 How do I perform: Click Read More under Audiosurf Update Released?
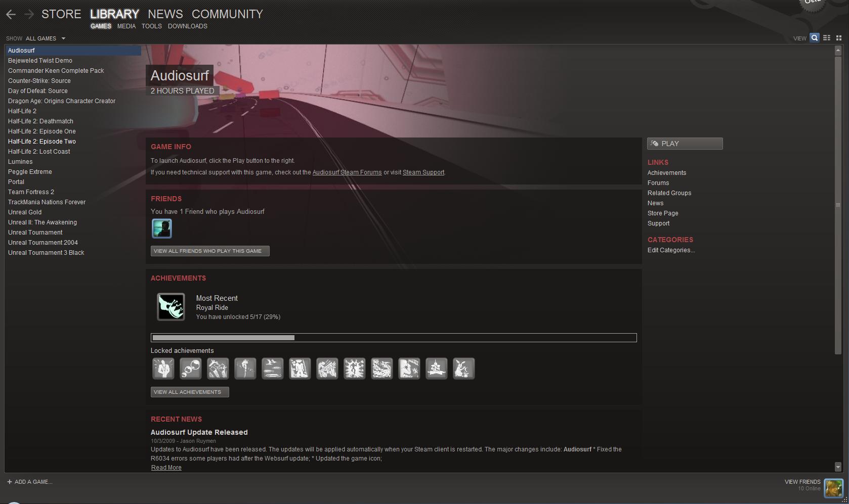tap(166, 468)
